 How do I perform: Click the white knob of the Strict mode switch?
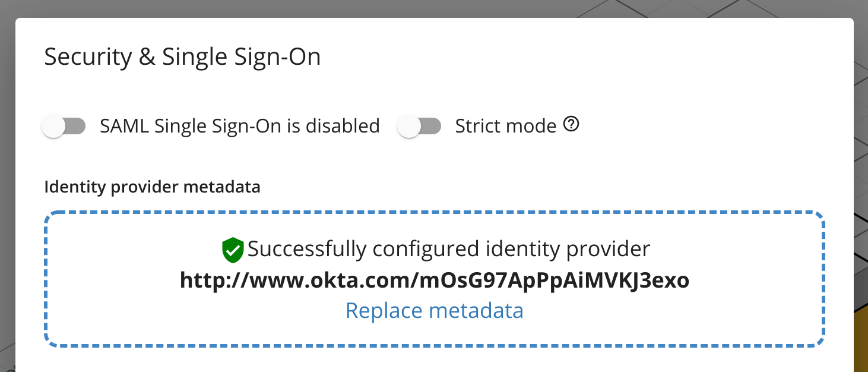pyautogui.click(x=408, y=127)
